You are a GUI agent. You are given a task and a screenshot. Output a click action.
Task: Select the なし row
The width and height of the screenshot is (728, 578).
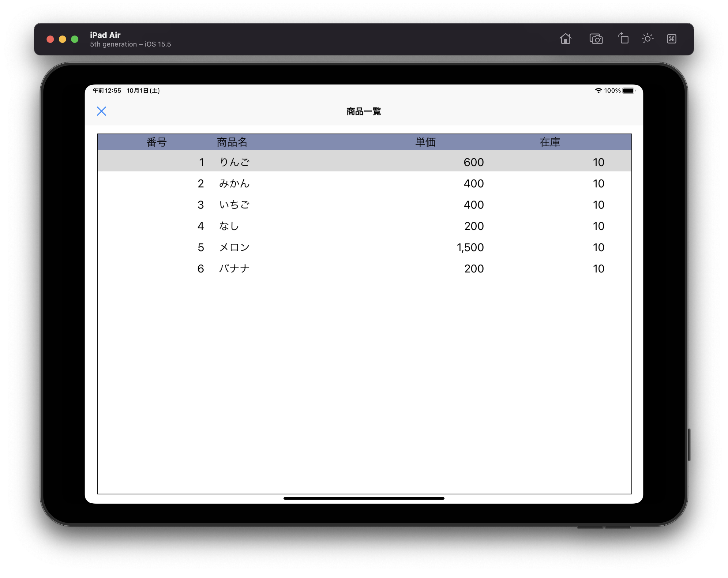coord(364,226)
